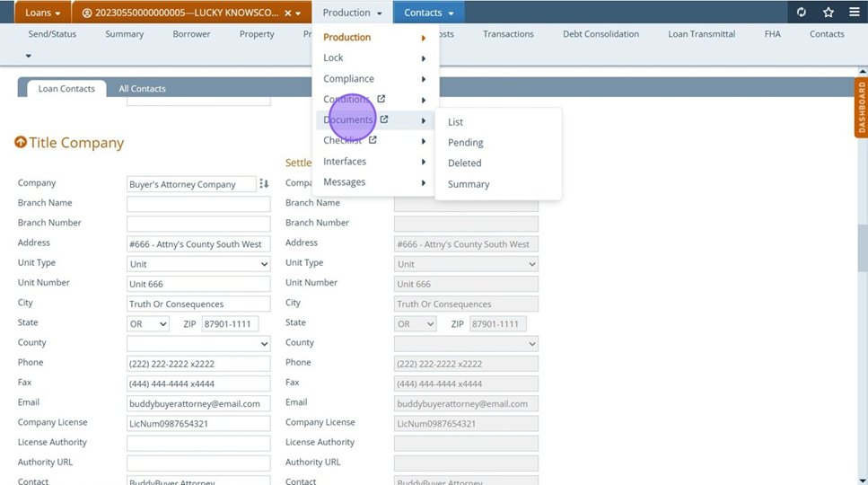Click the Title Company Email field
This screenshot has height=485, width=868.
(198, 404)
